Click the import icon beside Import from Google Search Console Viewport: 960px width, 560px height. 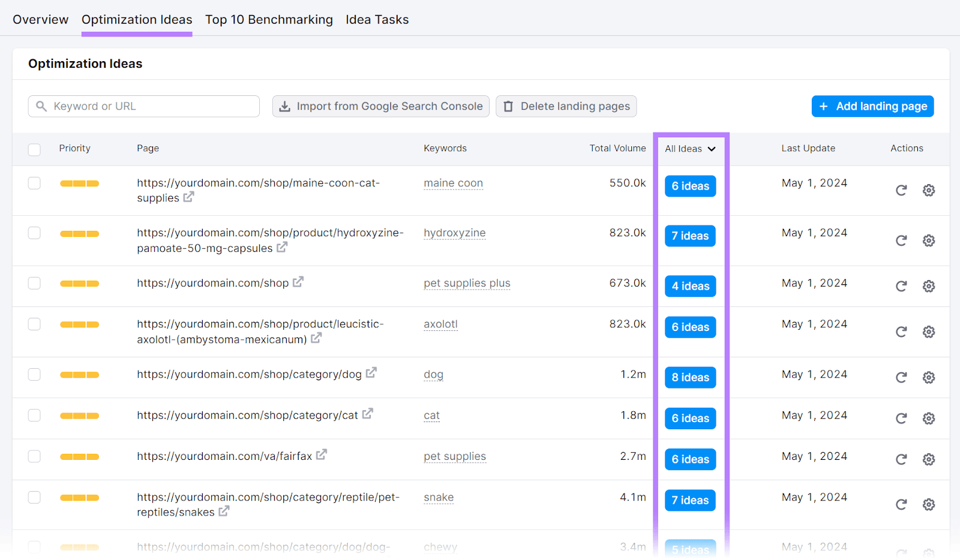[x=284, y=106]
